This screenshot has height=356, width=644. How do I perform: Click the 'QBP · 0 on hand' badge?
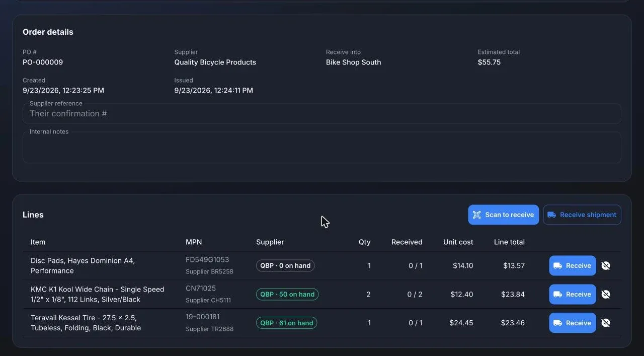point(285,265)
